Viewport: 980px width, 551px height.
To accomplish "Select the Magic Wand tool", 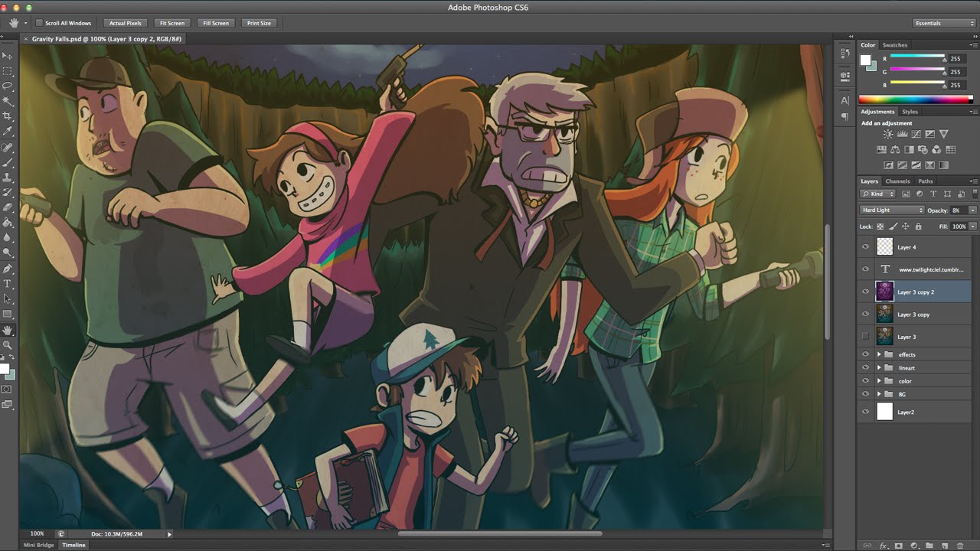I will 8,101.
